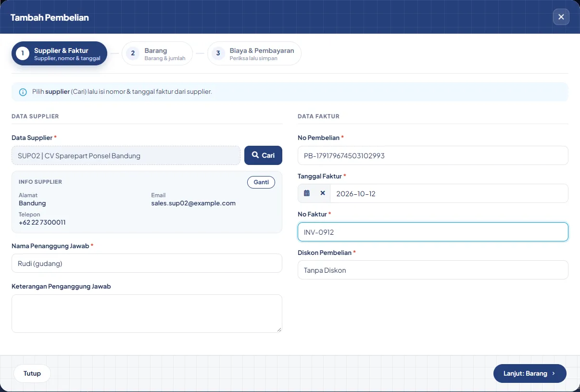Click supplier email sales.sup02@example.com
The width and height of the screenshot is (580, 392).
point(193,203)
